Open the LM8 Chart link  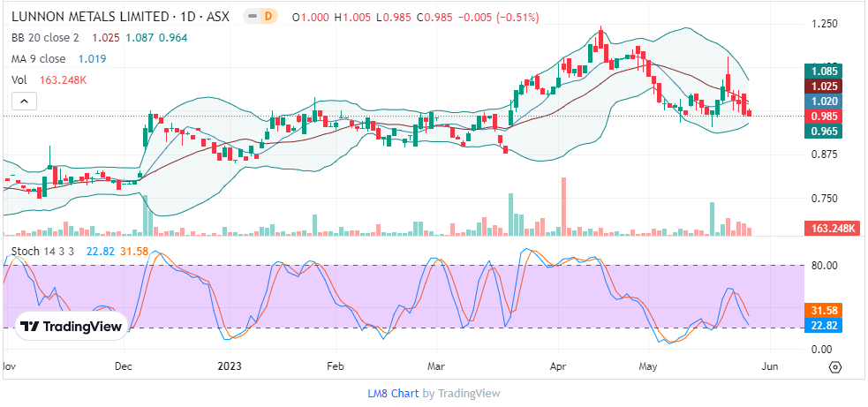tap(392, 394)
